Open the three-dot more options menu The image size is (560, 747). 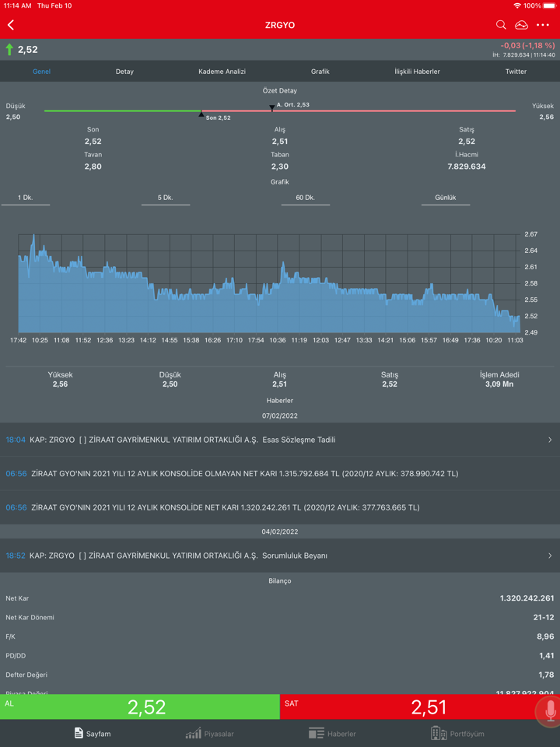543,25
